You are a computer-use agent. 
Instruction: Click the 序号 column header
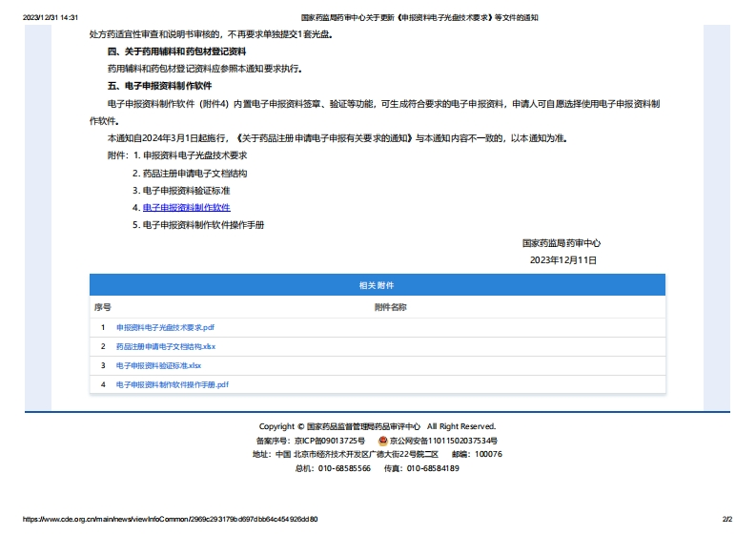[x=102, y=307]
